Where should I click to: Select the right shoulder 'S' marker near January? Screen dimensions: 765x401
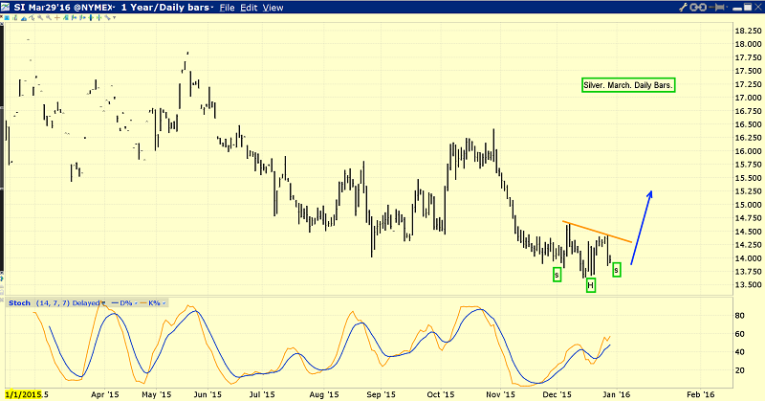(x=616, y=269)
